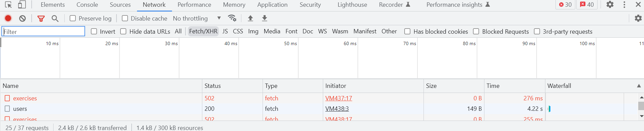Toggle device toolbar icon

coord(22,5)
